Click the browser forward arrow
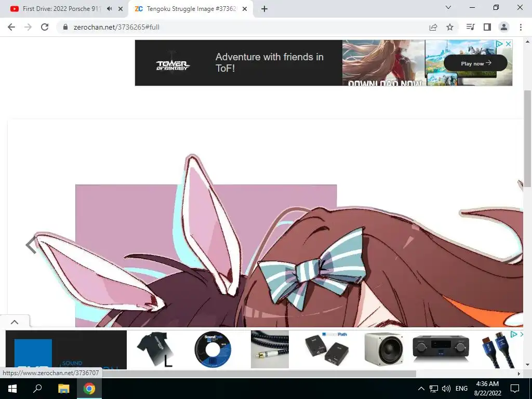Screen dimensions: 532x399 28,27
